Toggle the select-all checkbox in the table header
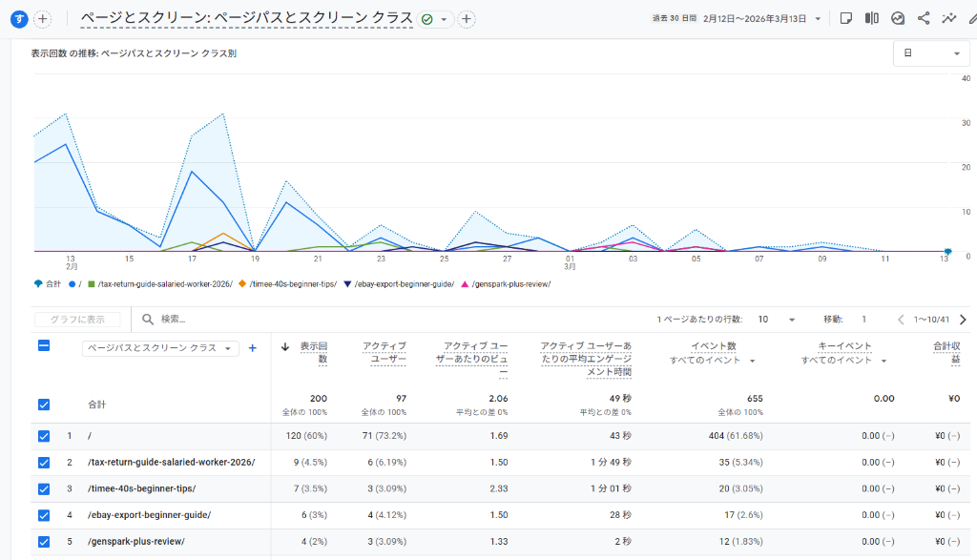The width and height of the screenshot is (977, 560). pyautogui.click(x=43, y=346)
